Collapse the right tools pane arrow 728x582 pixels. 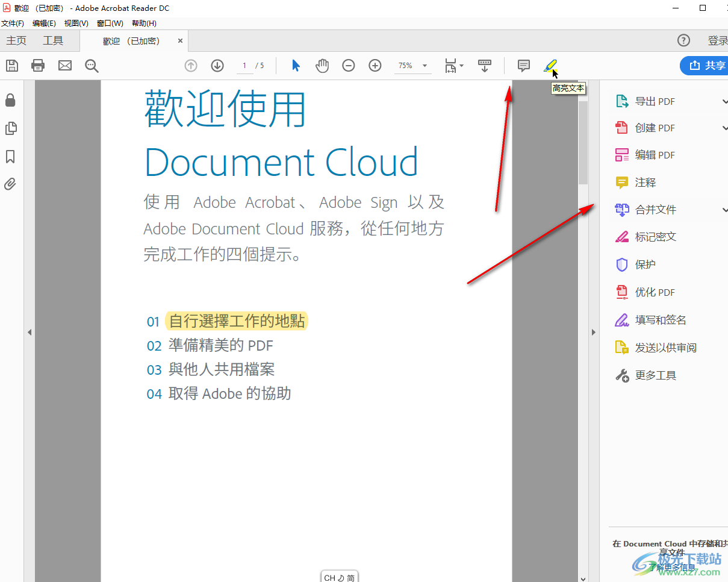coord(594,332)
